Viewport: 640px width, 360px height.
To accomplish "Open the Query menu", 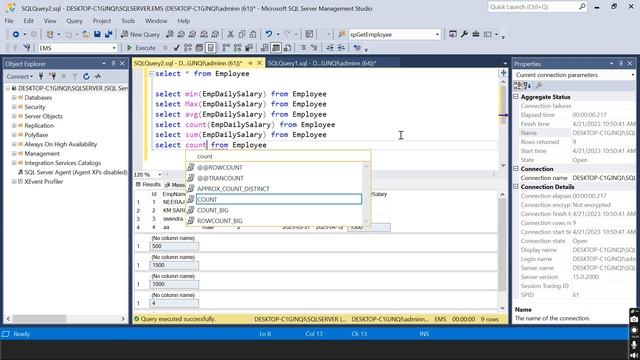I will pos(74,21).
